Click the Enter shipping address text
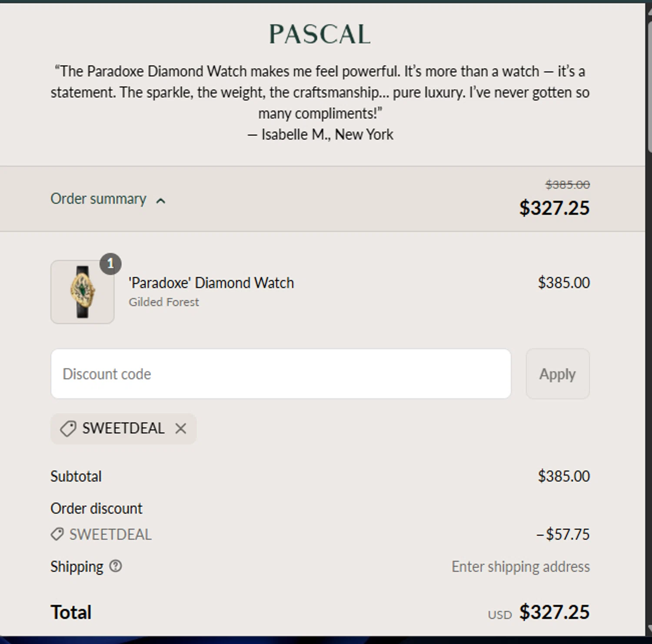This screenshot has width=652, height=644. point(520,567)
